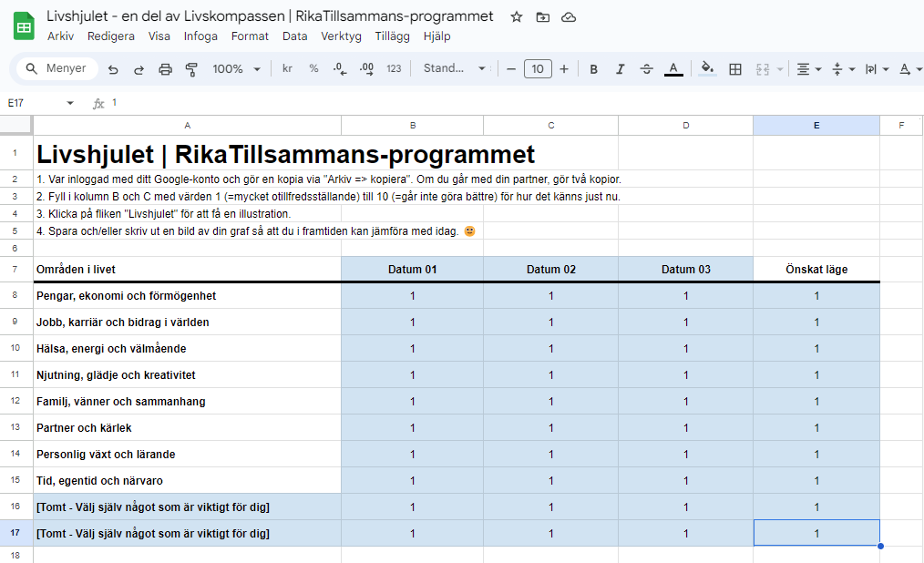The image size is (924, 563).
Task: Click the font size field
Action: (x=538, y=69)
